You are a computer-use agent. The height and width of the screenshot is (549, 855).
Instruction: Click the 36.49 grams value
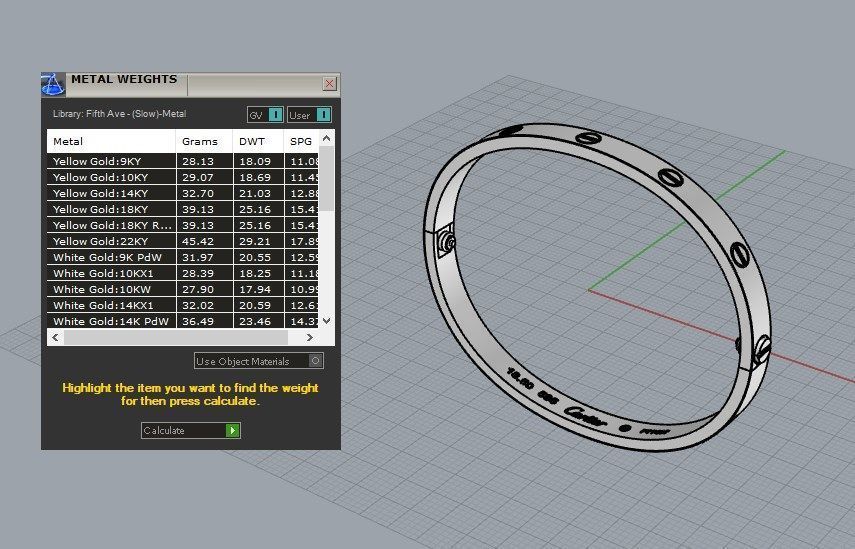[198, 321]
